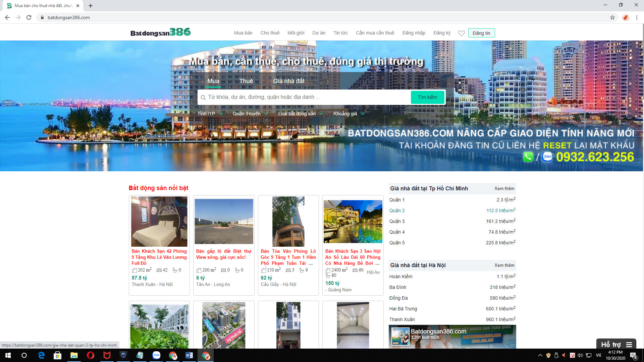The image size is (644, 362).
Task: Click the Đăng nhập link
Action: coord(414,33)
